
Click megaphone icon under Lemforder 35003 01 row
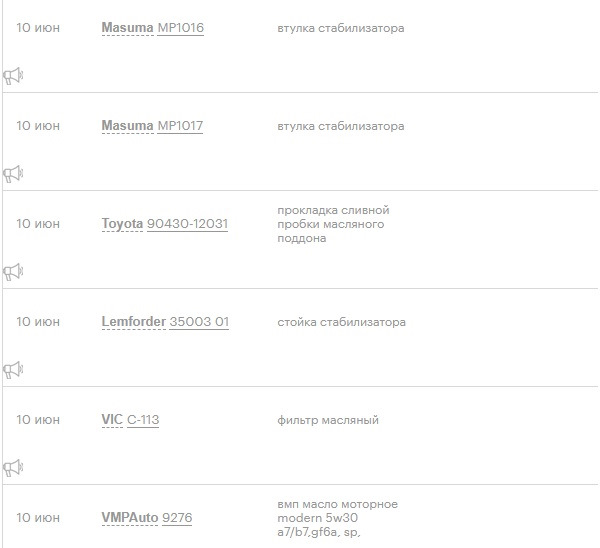13,370
